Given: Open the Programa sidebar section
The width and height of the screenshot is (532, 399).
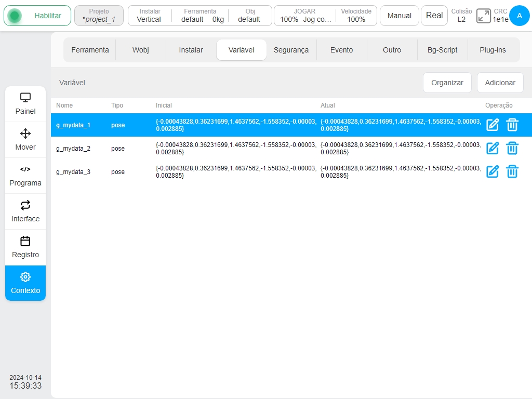Looking at the screenshot, I should pyautogui.click(x=25, y=176).
